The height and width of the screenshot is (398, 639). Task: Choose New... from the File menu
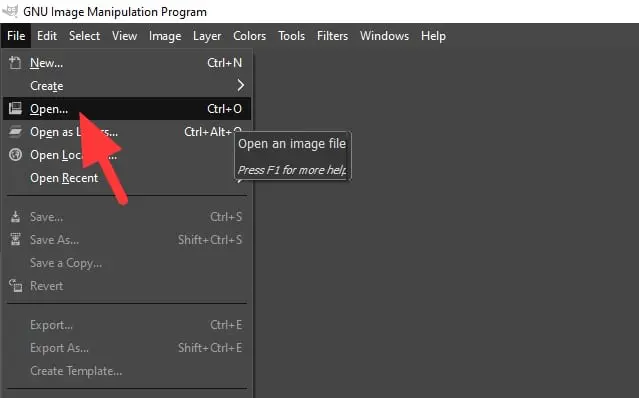click(127, 63)
